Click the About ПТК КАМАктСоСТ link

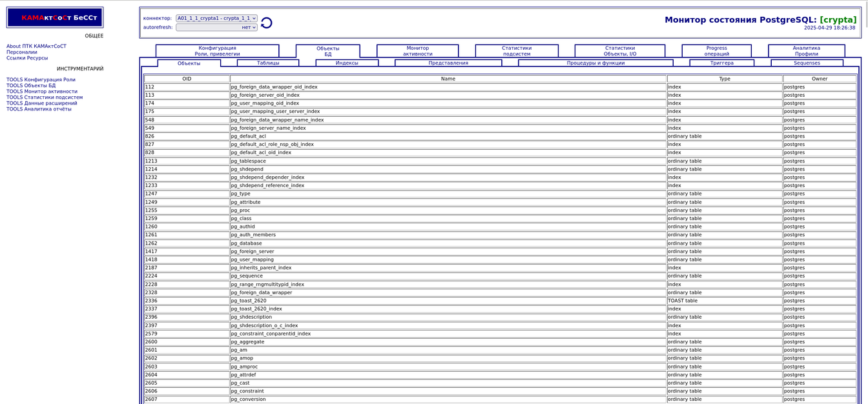36,46
